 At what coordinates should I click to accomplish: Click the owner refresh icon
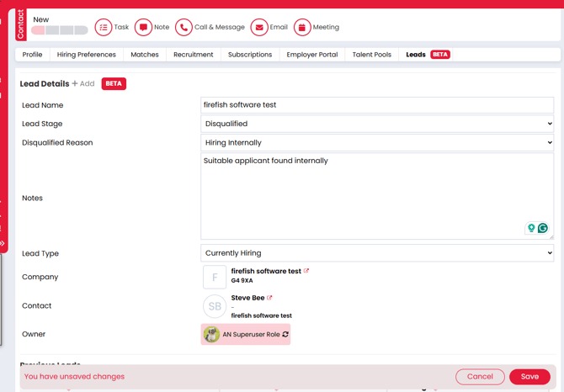pyautogui.click(x=285, y=335)
